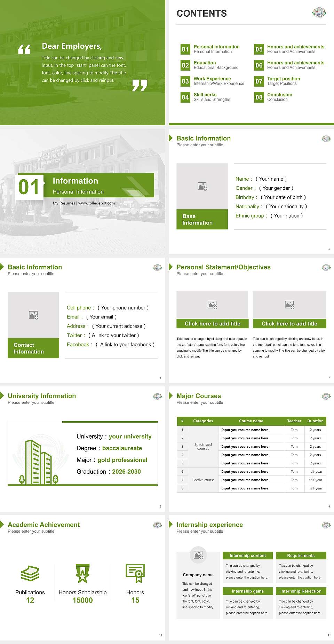Click the Internship content header
Viewport: 334px width, 644px height.
[x=248, y=556]
